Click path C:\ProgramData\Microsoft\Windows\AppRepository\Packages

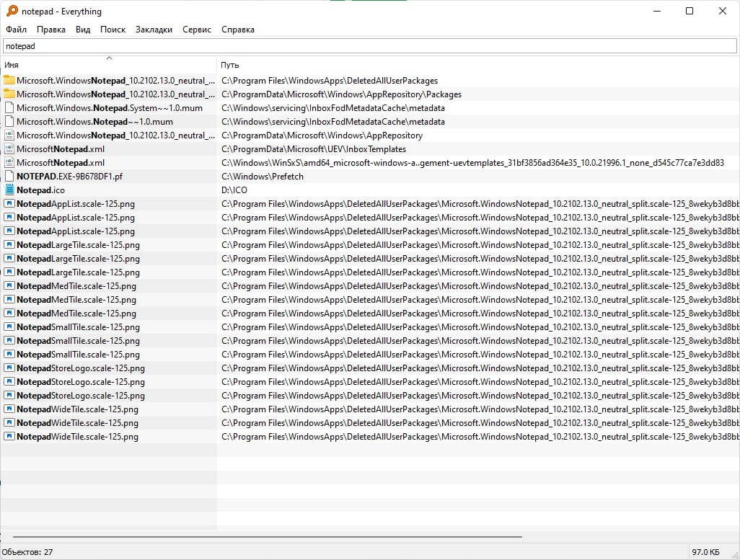341,94
